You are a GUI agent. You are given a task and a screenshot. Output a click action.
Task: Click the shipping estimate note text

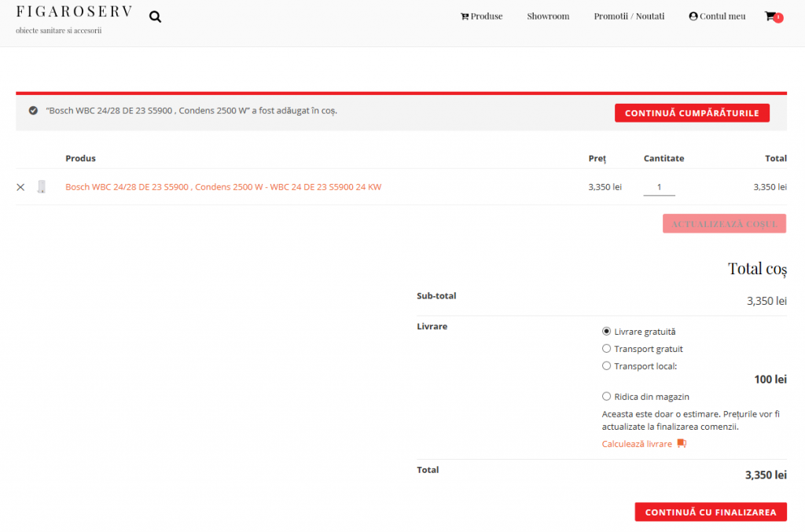tap(690, 420)
